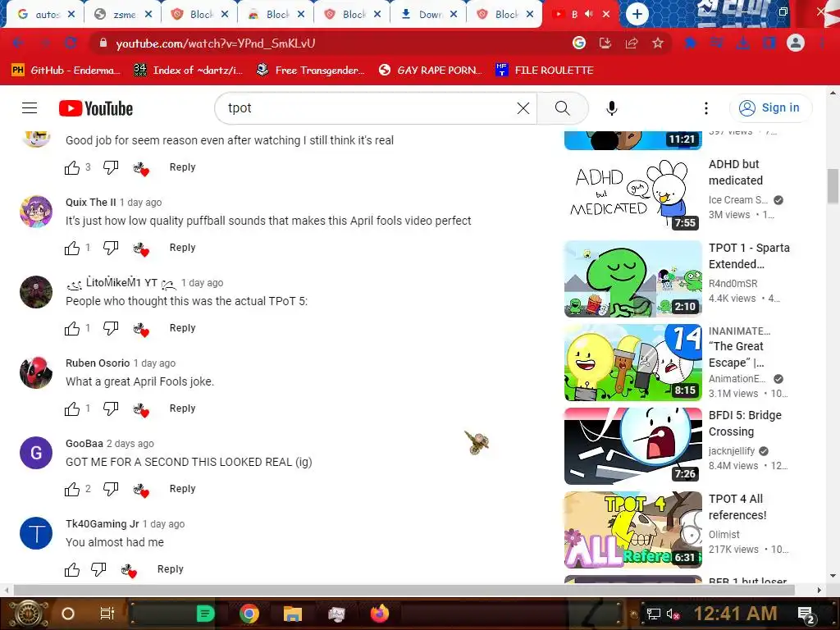Open the 'ADHD but medicated' video thumbnail
This screenshot has height=630, width=840.
[632, 195]
